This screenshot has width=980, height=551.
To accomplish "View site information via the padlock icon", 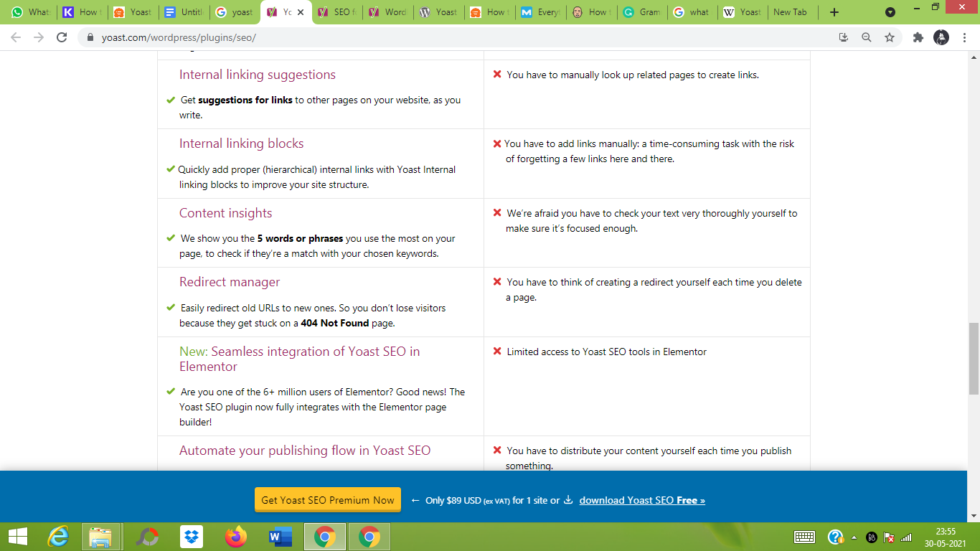I will 90,37.
